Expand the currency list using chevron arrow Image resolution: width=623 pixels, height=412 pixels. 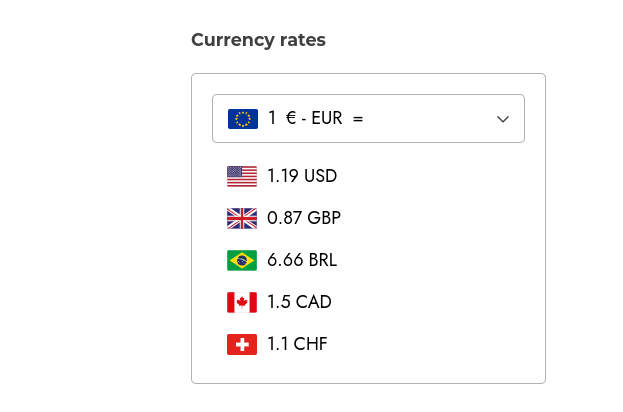coord(503,119)
